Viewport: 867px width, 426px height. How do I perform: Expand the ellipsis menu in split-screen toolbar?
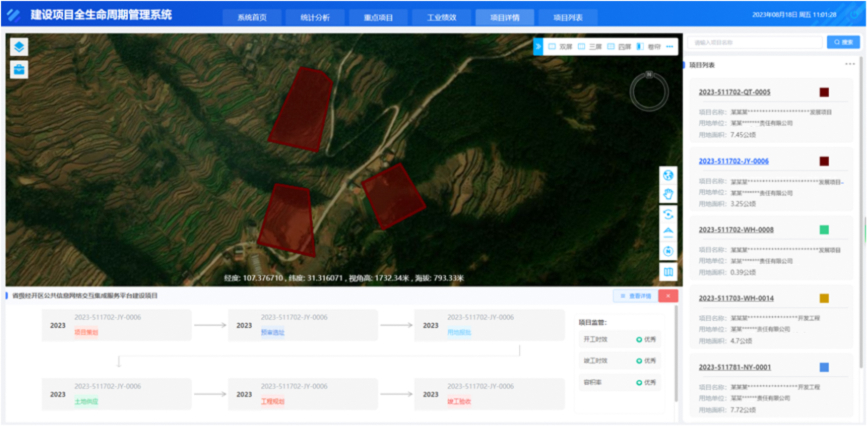pos(670,46)
